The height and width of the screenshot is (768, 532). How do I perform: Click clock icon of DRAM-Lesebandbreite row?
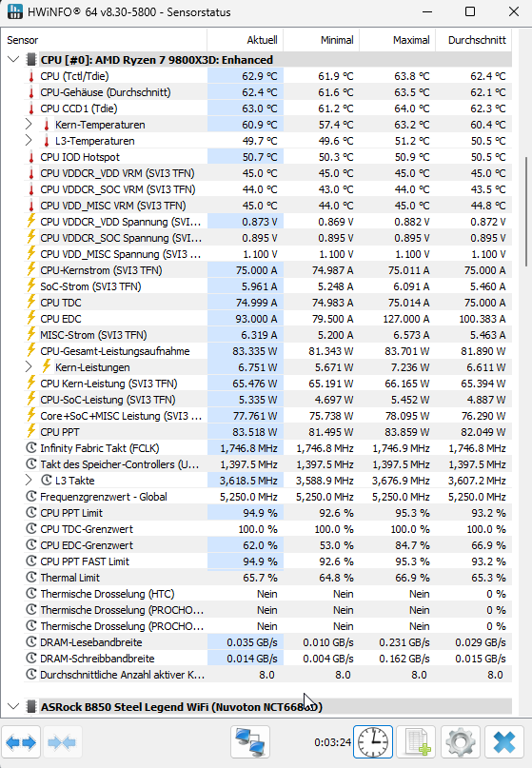click(x=31, y=641)
